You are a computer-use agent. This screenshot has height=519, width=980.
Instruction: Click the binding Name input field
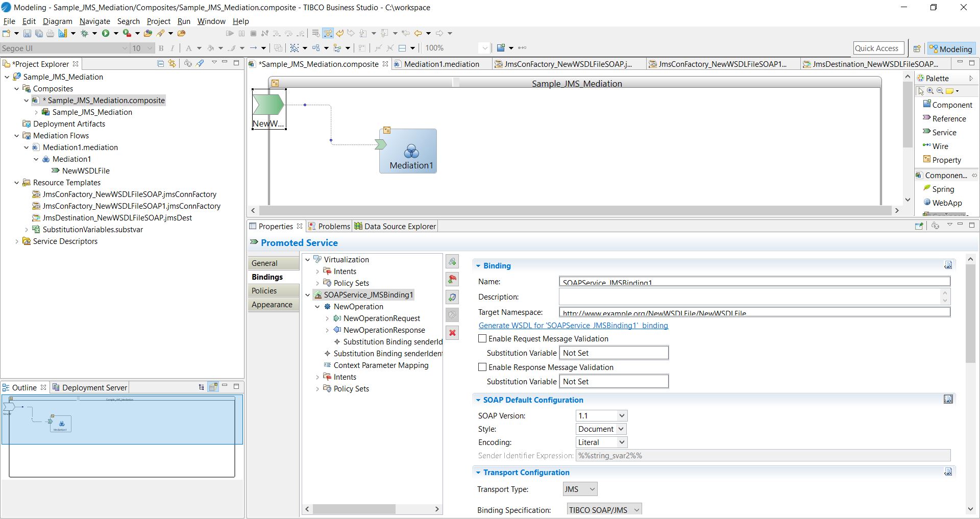[754, 282]
